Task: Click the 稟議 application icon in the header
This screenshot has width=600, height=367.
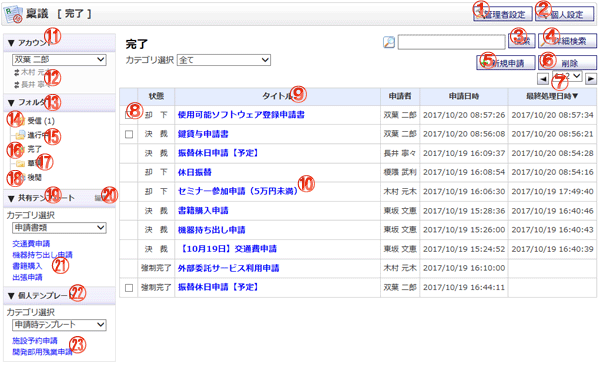Action: tap(13, 14)
